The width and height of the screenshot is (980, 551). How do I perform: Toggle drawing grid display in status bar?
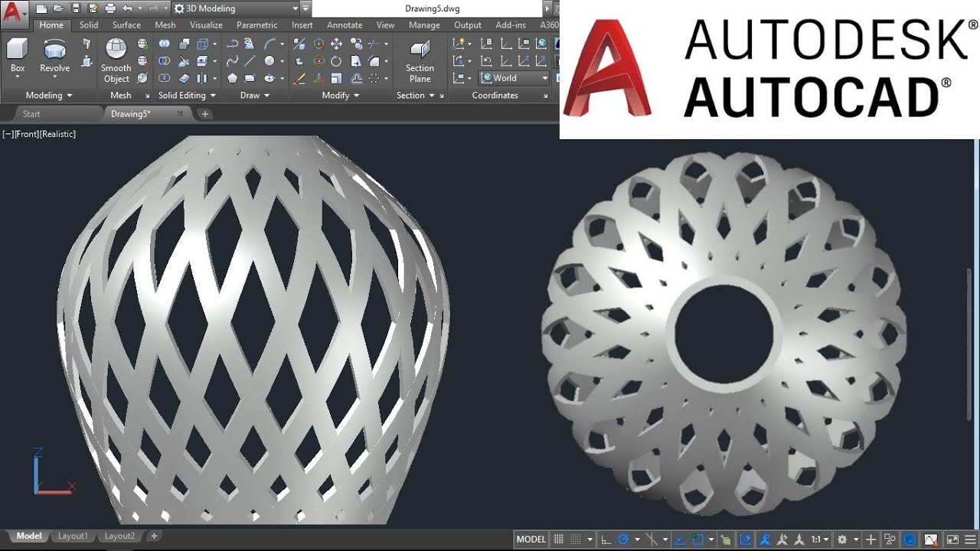[x=559, y=540]
